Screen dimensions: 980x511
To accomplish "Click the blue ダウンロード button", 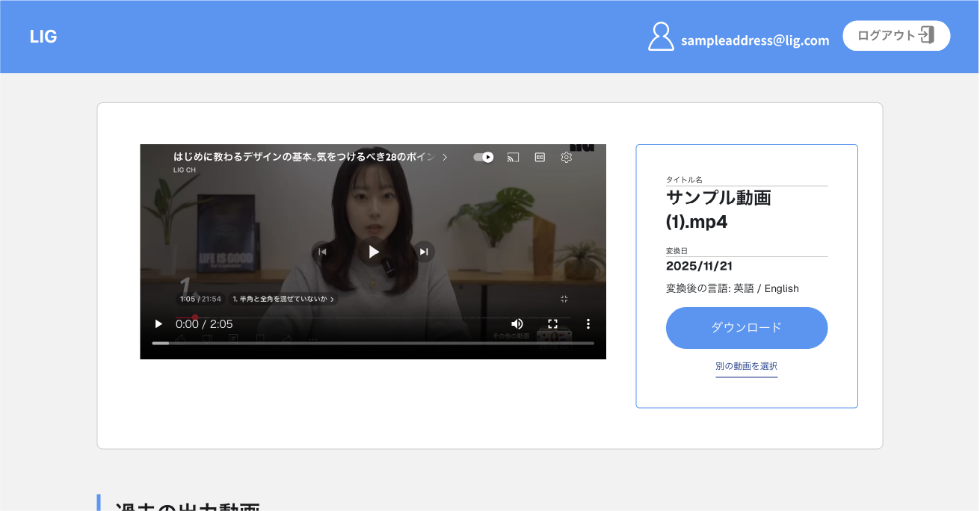I will coord(746,327).
